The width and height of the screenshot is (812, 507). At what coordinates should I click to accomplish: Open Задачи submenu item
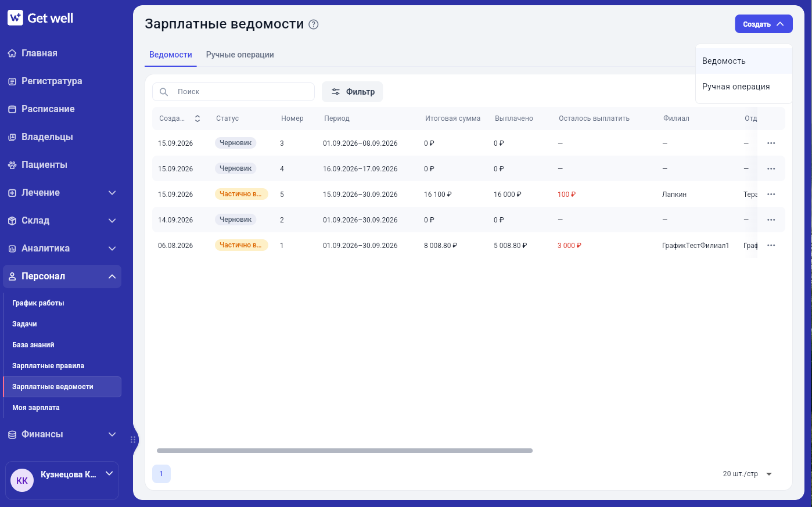click(62, 324)
